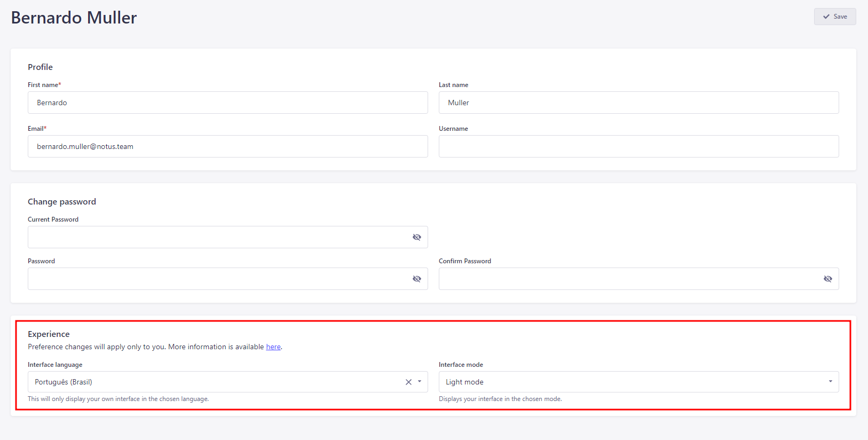Click the Profile section heading
Viewport: 868px width, 440px height.
click(40, 67)
